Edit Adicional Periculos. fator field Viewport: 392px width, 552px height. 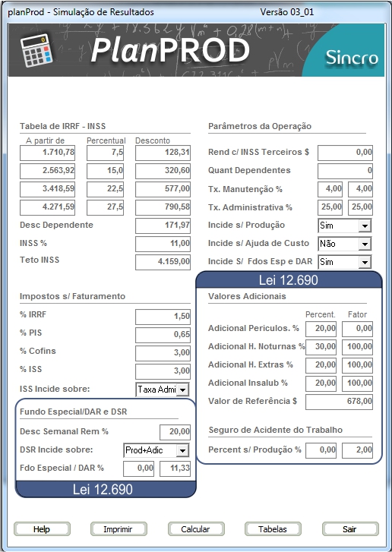pos(358,330)
